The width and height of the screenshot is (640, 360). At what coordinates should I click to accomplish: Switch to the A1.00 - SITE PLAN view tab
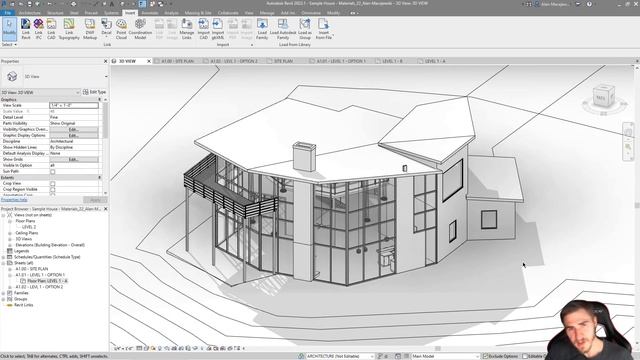(177, 61)
